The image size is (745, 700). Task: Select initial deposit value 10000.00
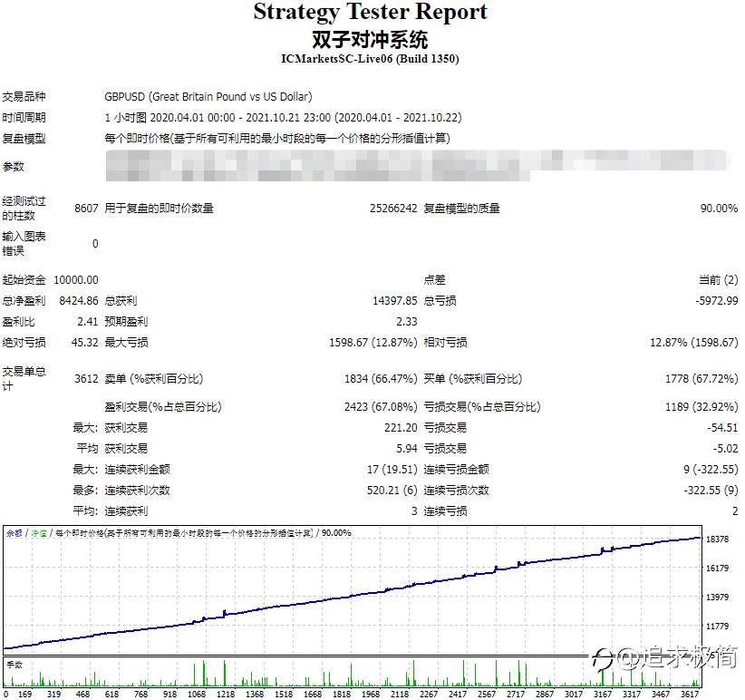[x=76, y=279]
